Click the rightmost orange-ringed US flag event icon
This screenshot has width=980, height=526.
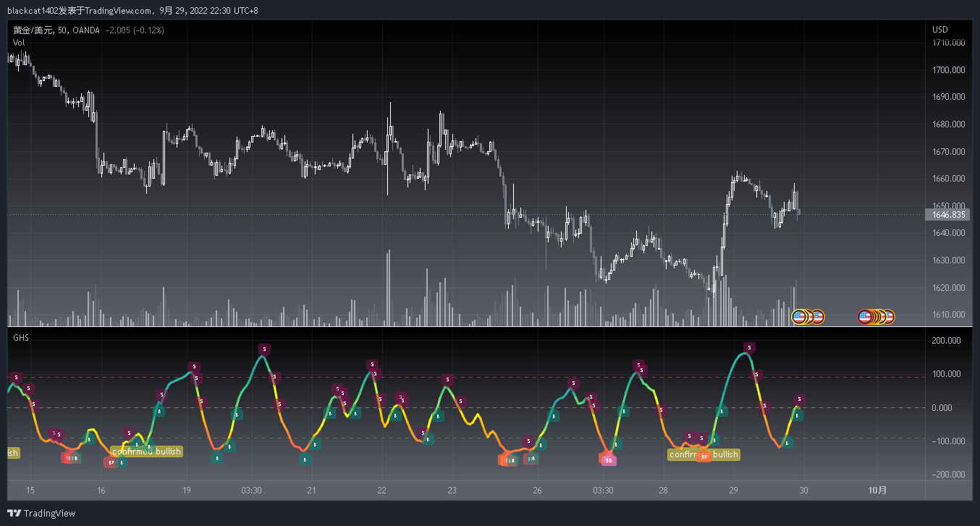[x=888, y=317]
